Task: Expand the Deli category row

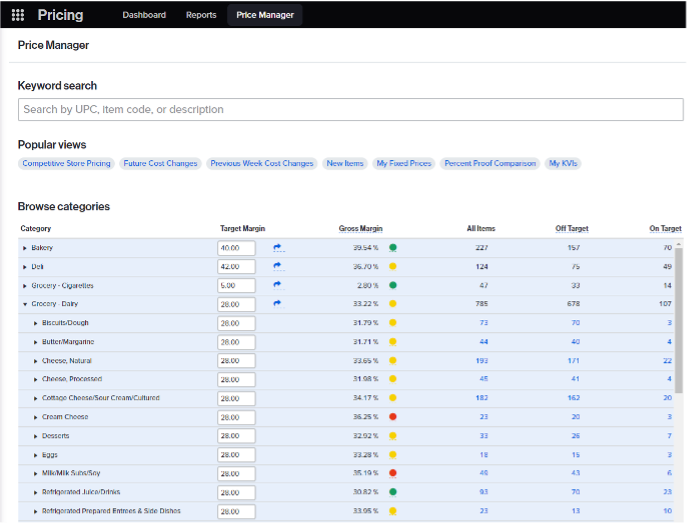Action: pos(25,267)
